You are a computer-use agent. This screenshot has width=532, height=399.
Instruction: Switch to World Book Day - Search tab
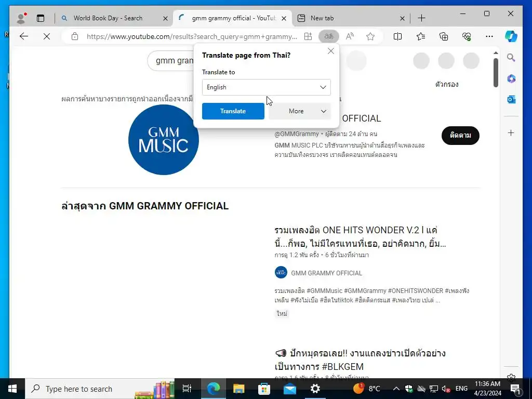point(108,18)
